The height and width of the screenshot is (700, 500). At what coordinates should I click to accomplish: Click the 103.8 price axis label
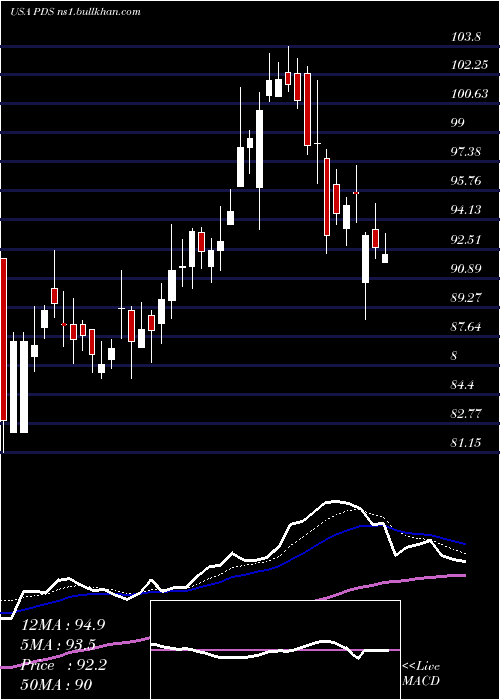tap(466, 37)
